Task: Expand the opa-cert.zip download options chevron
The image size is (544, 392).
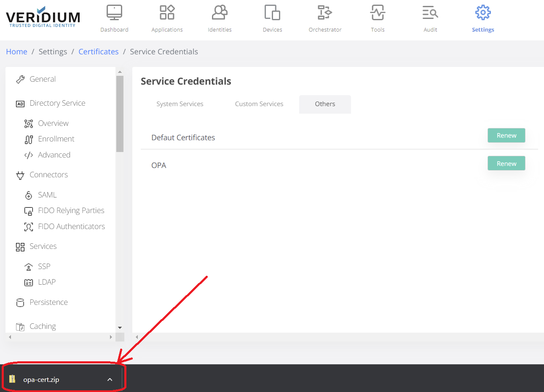Action: click(x=110, y=379)
